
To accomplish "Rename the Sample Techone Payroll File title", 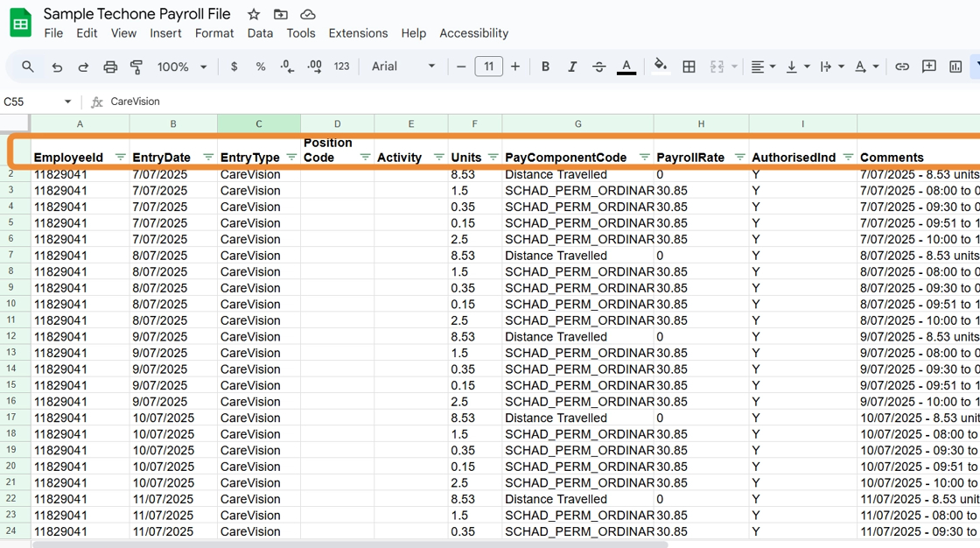I will 136,14.
